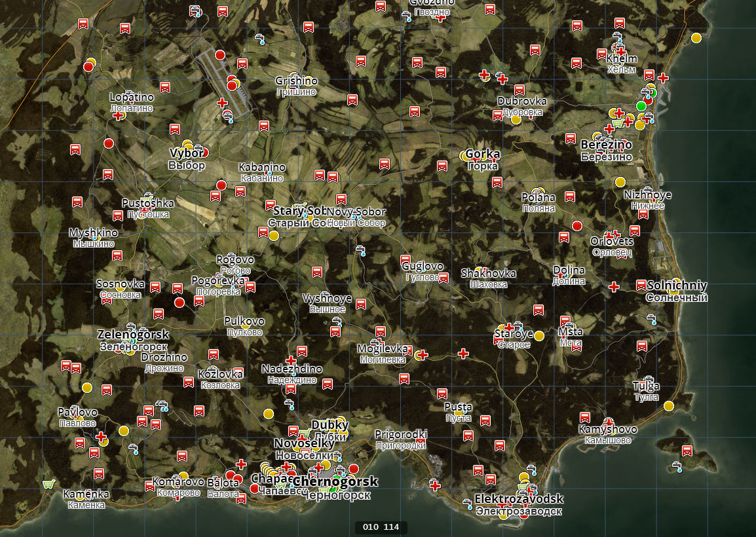Click the water pump icon south of Vyshnoye
The height and width of the screenshot is (537, 756).
pyautogui.click(x=337, y=322)
